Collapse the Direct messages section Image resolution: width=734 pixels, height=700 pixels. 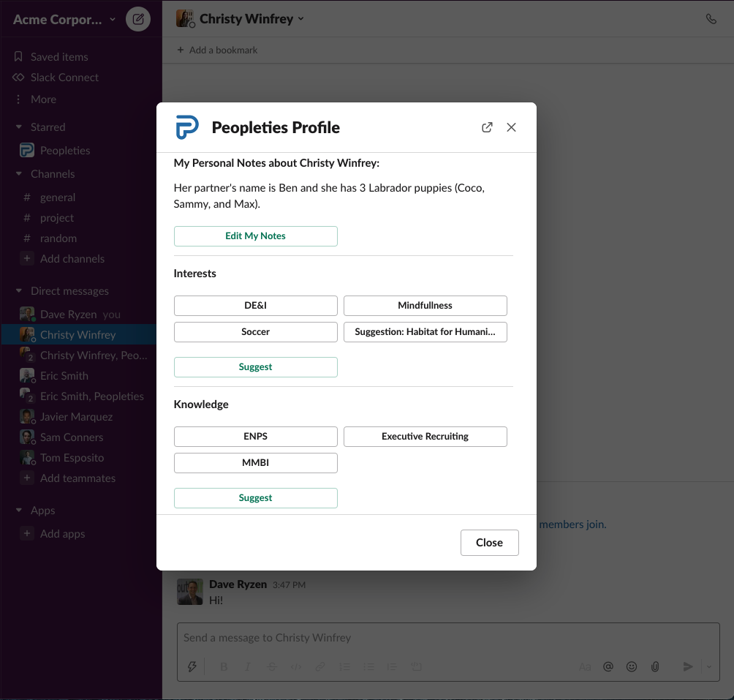click(19, 291)
